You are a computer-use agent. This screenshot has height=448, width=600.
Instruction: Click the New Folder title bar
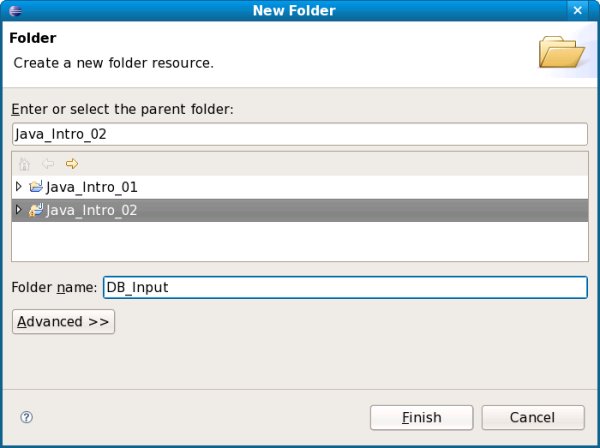[x=300, y=11]
